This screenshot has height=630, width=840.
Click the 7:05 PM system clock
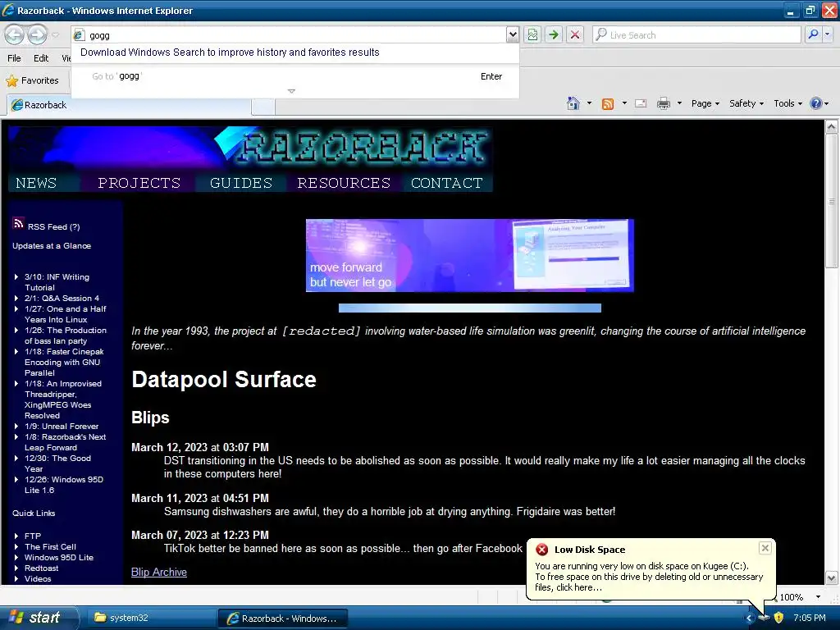click(x=810, y=619)
